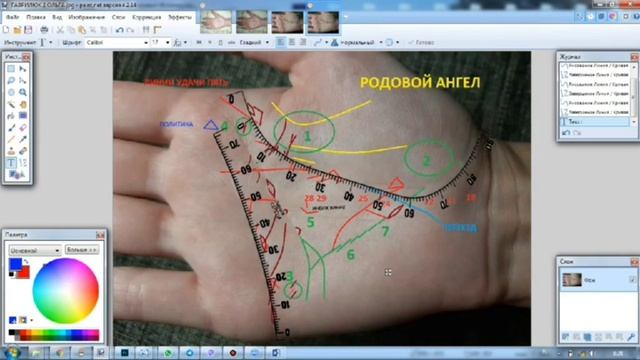Screen dimensions: 640x360
Task: Open the tool chooser dropdown arrow
Action: point(51,42)
